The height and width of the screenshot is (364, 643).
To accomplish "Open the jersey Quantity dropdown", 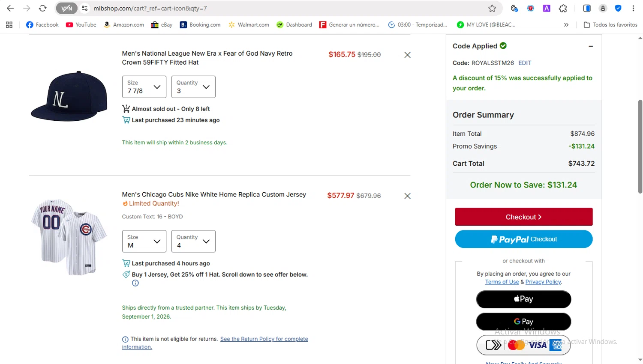I will click(x=193, y=241).
